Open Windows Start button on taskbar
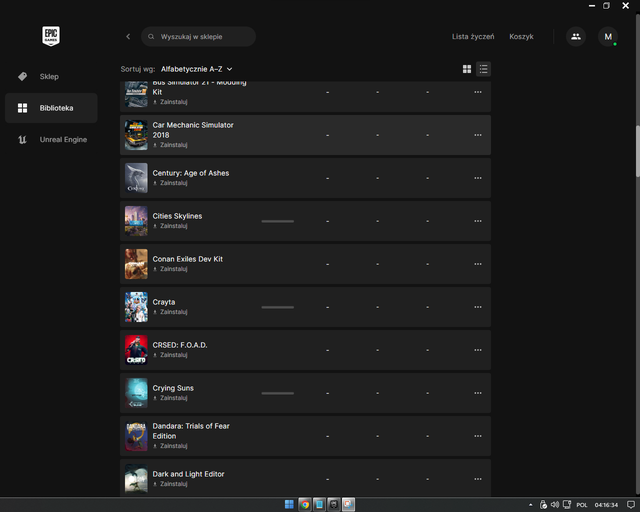640x512 pixels. pos(289,504)
